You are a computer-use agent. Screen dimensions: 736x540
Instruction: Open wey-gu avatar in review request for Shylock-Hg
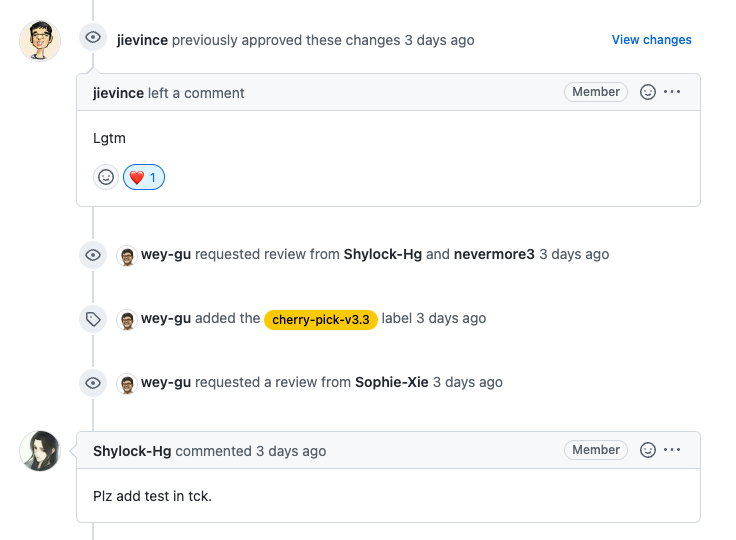127,255
